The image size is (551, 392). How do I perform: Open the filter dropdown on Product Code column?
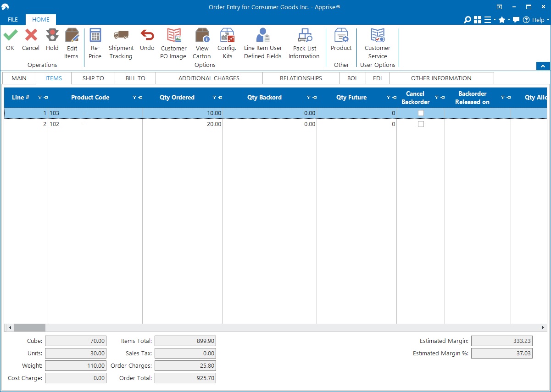pos(134,98)
